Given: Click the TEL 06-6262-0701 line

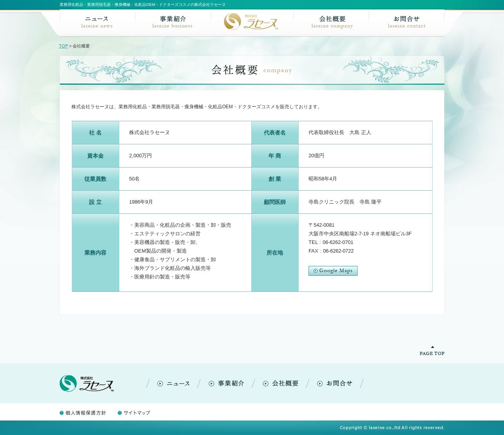Looking at the screenshot, I should 331,242.
